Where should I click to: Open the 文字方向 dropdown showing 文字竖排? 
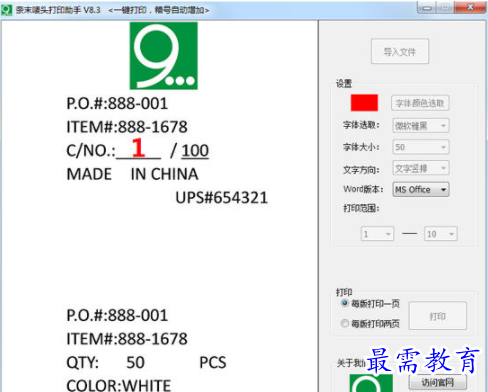coord(421,168)
